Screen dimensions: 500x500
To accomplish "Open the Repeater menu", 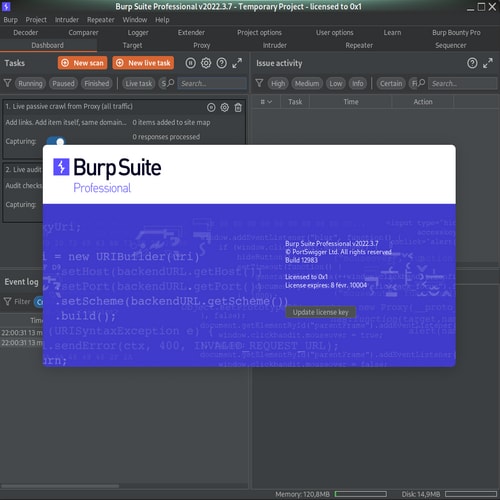I will tap(100, 20).
